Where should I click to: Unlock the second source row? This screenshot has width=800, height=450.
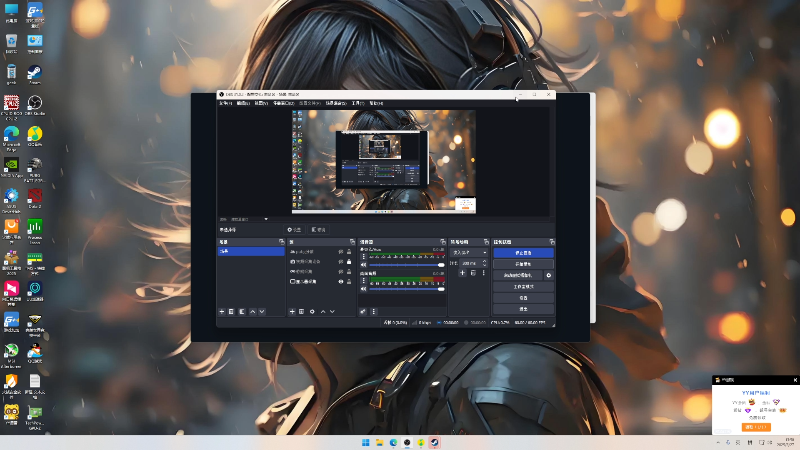349,261
